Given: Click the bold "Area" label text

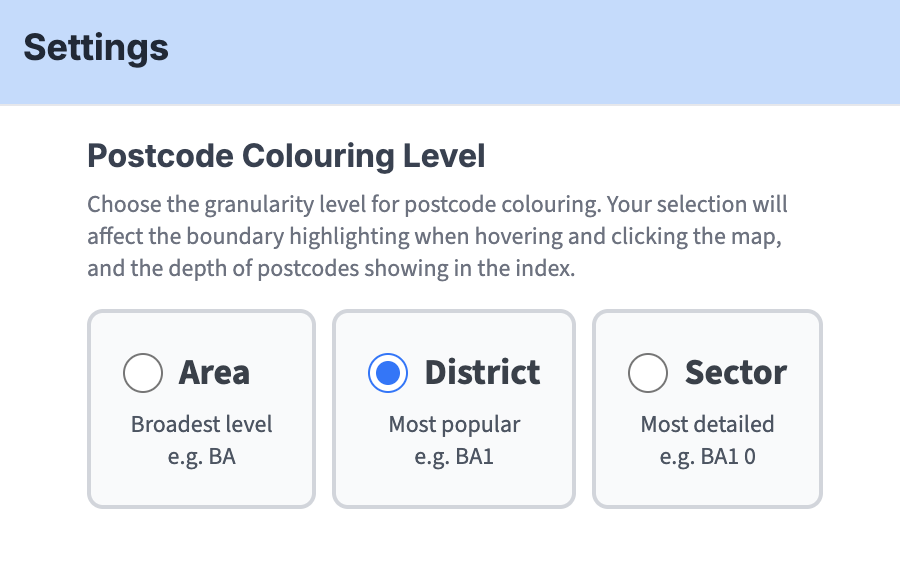Looking at the screenshot, I should pyautogui.click(x=214, y=373).
